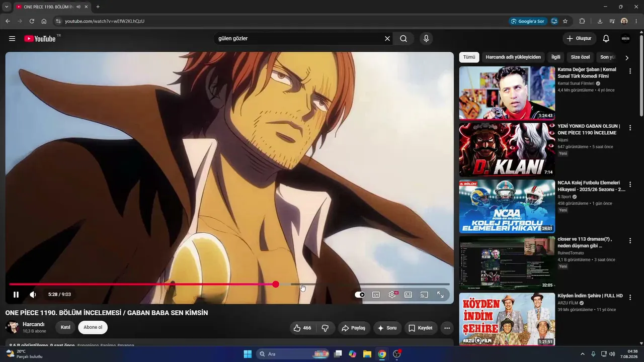Pause the video
The width and height of the screenshot is (644, 362).
pyautogui.click(x=16, y=295)
